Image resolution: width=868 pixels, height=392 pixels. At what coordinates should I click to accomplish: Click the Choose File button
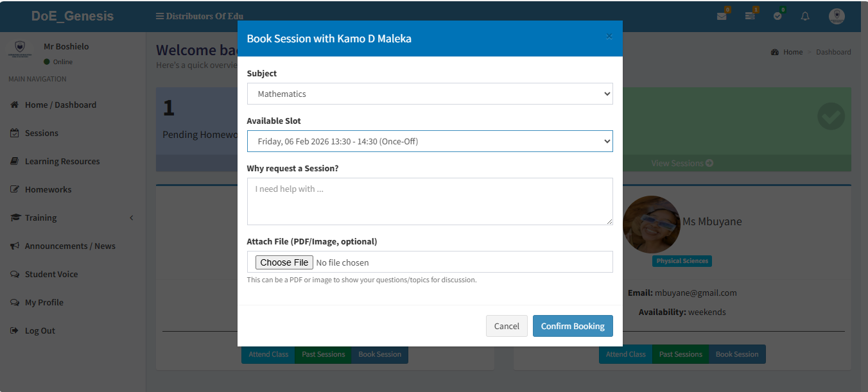(284, 262)
